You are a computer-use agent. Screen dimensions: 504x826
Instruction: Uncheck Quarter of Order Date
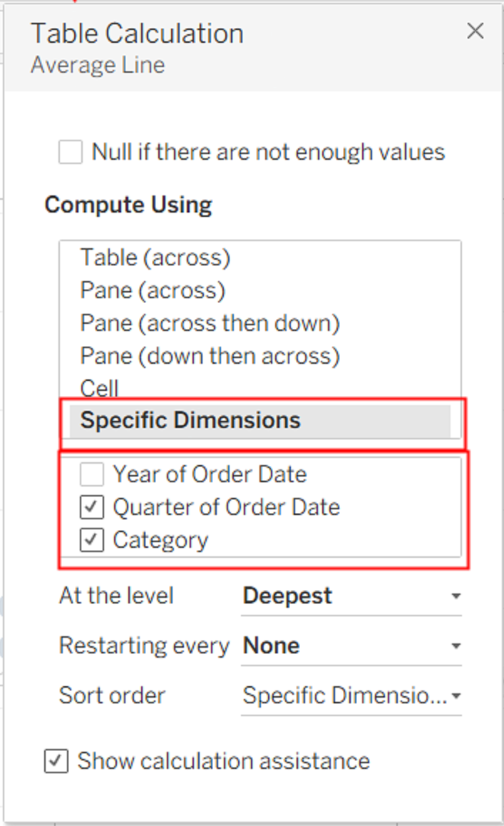click(92, 507)
